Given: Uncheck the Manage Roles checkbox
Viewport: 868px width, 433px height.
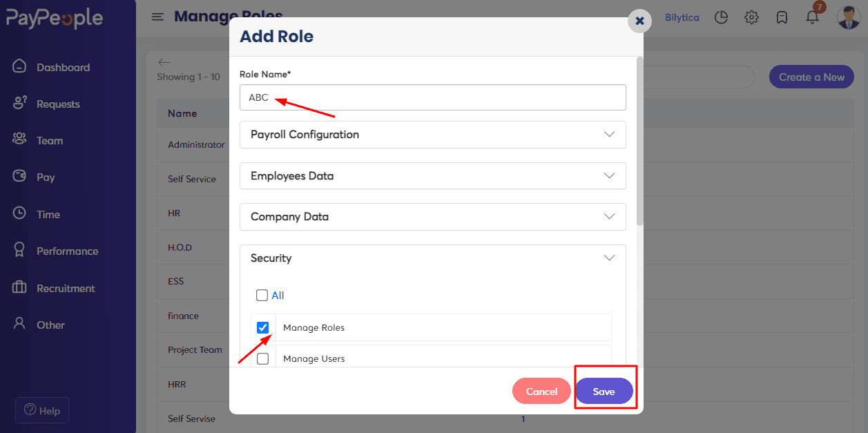Looking at the screenshot, I should coord(262,327).
